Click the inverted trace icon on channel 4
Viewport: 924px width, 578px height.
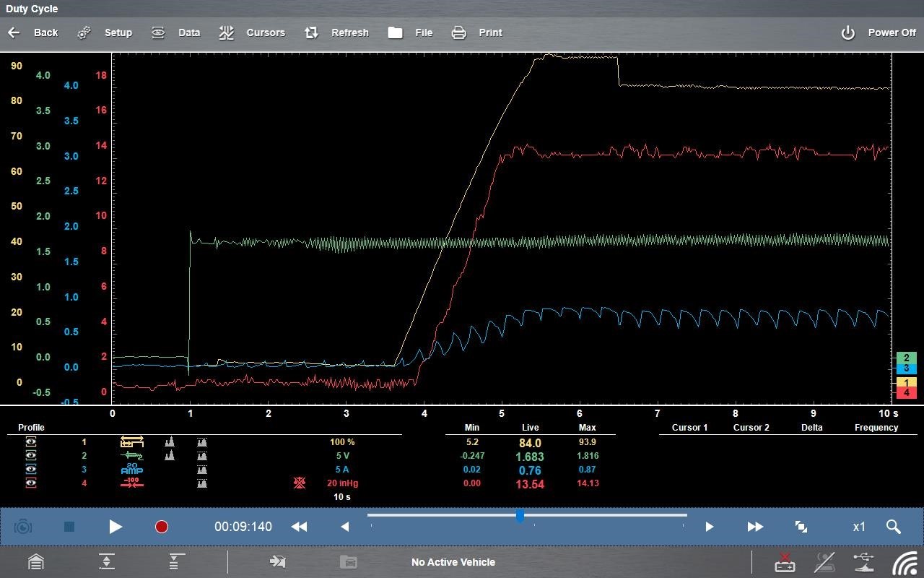300,483
